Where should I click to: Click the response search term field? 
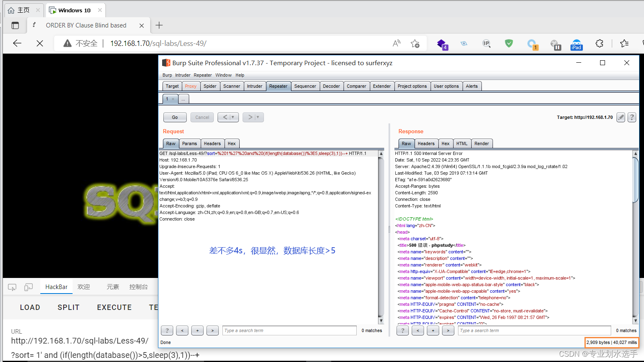534,330
